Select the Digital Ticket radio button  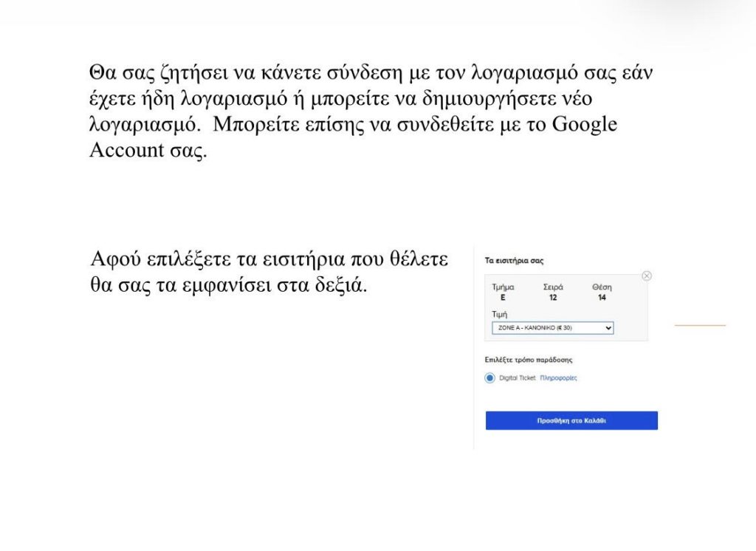(x=489, y=377)
